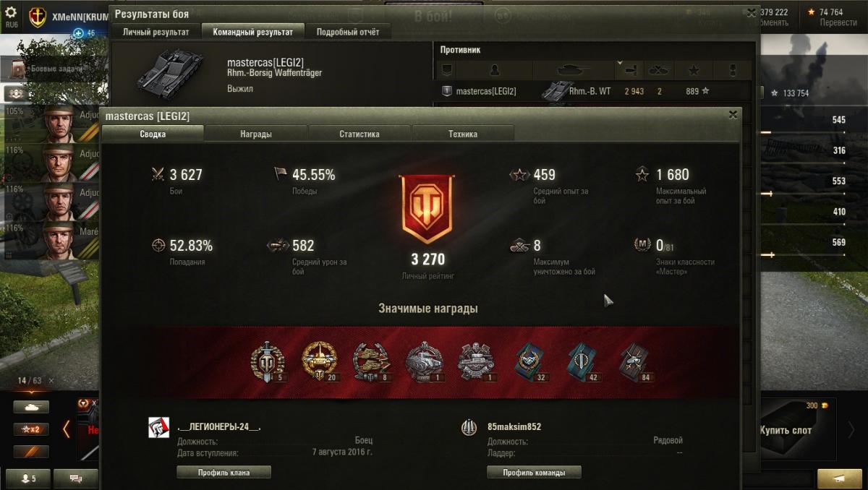Sort enemy list by player name icon
This screenshot has height=490, width=868.
click(x=495, y=70)
